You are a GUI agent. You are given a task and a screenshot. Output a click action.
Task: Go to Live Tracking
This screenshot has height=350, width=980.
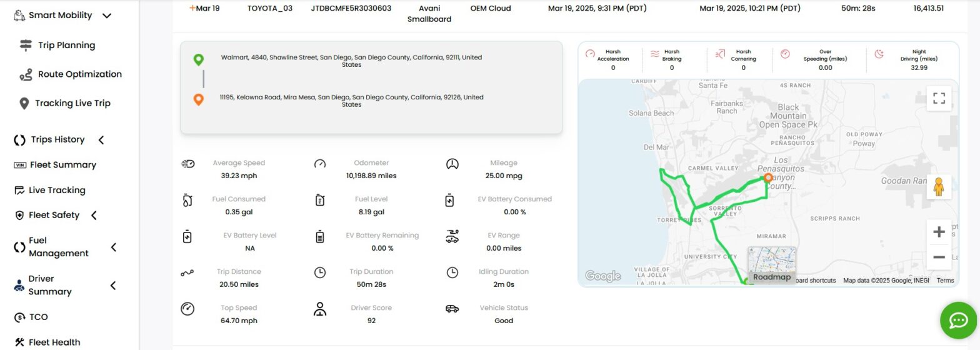coord(57,191)
